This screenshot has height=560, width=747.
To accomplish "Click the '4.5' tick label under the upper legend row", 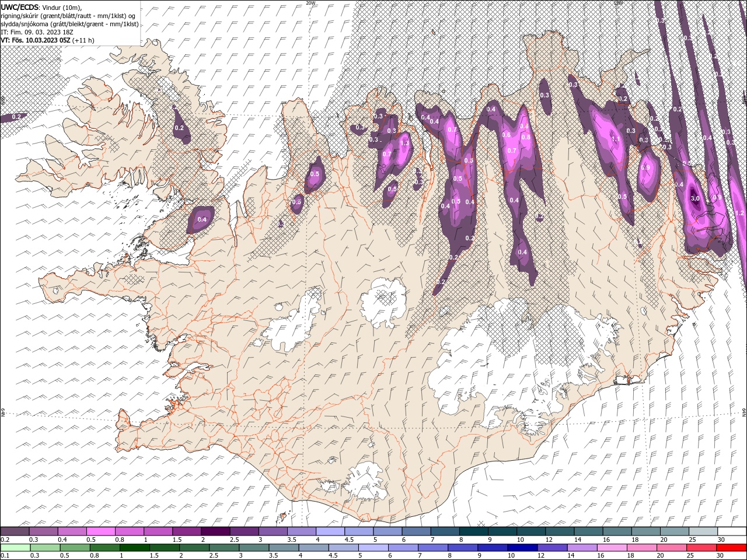I will pos(349,540).
